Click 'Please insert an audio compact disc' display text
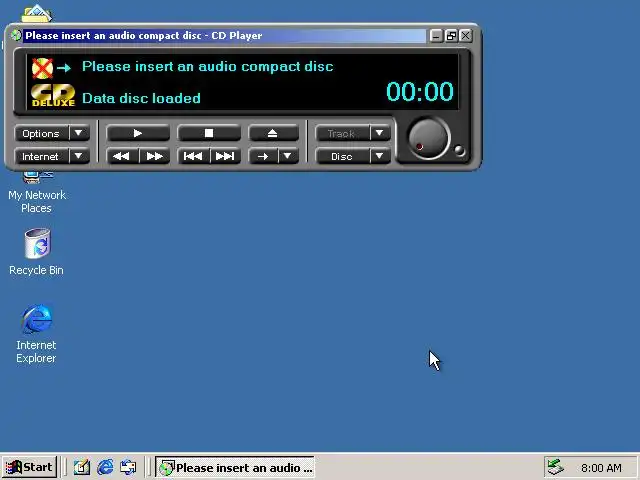 [x=208, y=67]
